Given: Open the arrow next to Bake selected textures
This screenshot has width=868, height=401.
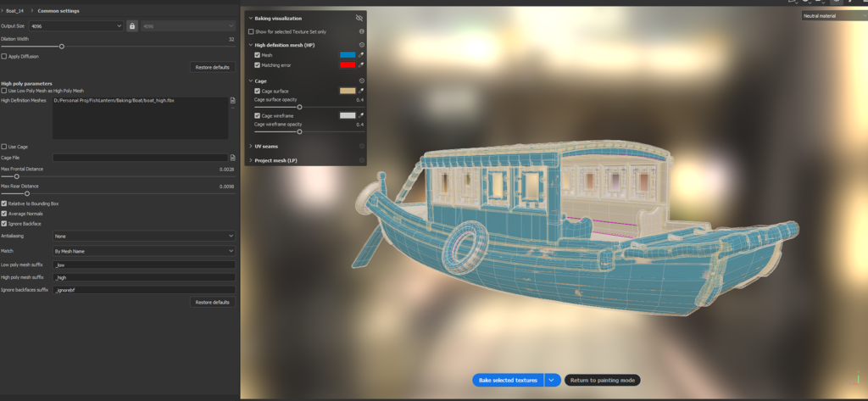Looking at the screenshot, I should [x=553, y=381].
